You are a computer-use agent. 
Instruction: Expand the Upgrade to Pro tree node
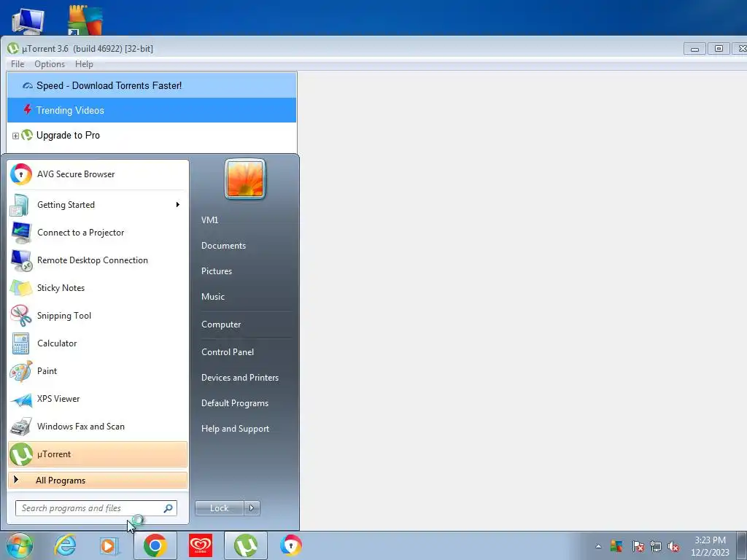15,136
